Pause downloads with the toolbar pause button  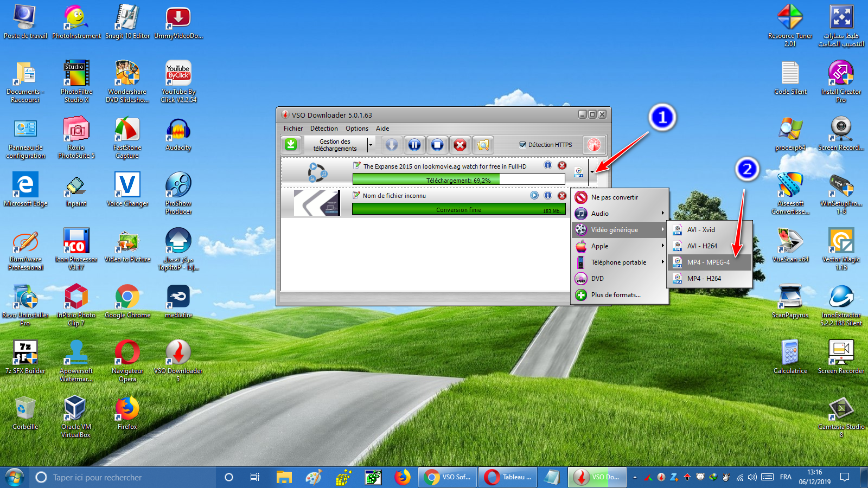[414, 145]
